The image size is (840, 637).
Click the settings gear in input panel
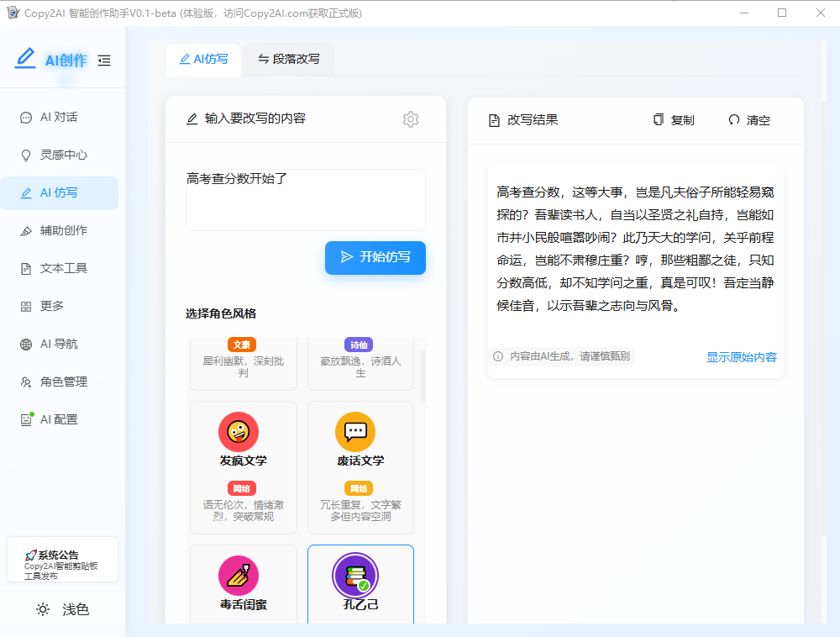pyautogui.click(x=410, y=119)
